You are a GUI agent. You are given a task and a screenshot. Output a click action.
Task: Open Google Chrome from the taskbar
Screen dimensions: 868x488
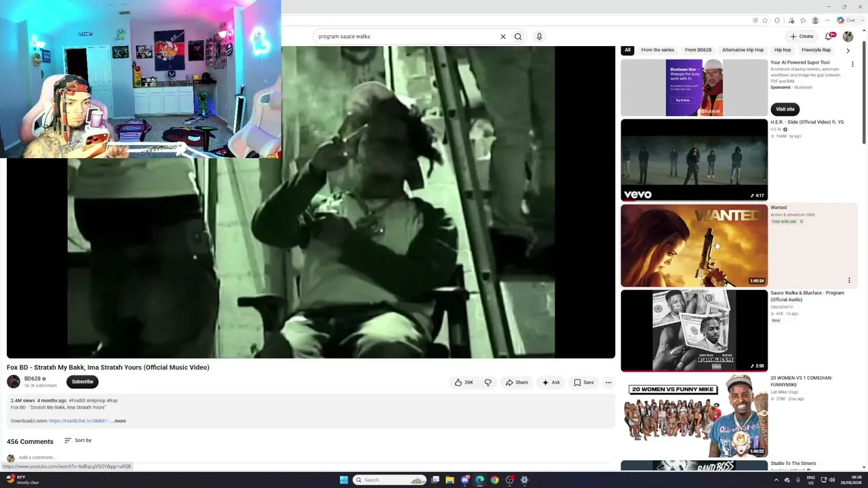(494, 480)
